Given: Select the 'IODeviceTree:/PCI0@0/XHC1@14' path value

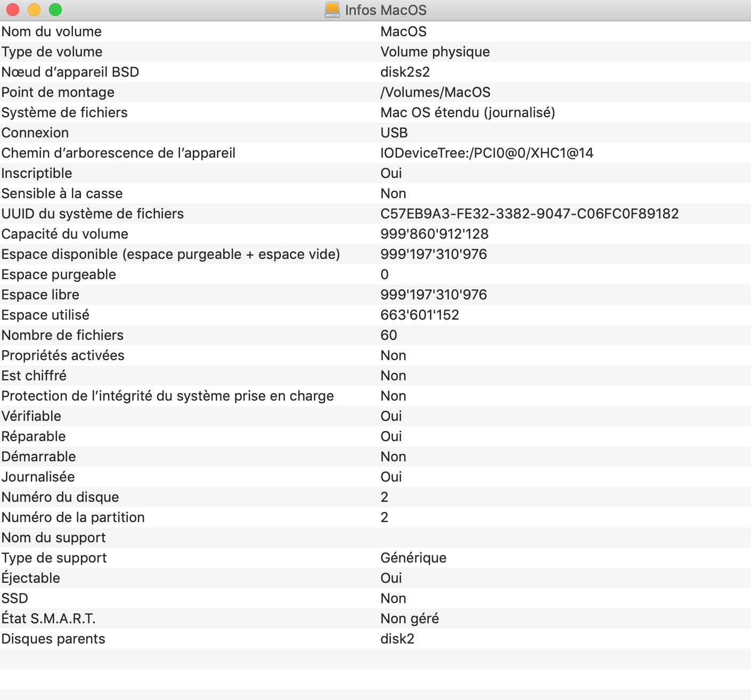Looking at the screenshot, I should [487, 153].
